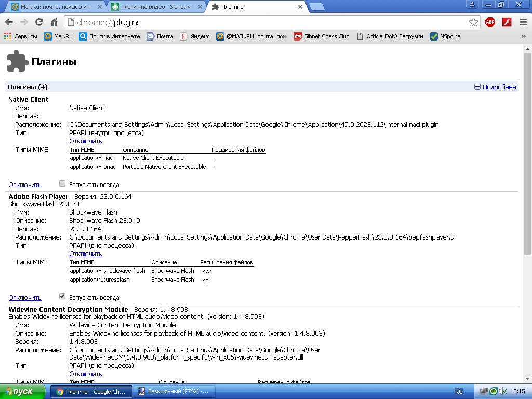The width and height of the screenshot is (532, 399).
Task: Open the Mail.Ru bookmark
Action: pos(58,36)
